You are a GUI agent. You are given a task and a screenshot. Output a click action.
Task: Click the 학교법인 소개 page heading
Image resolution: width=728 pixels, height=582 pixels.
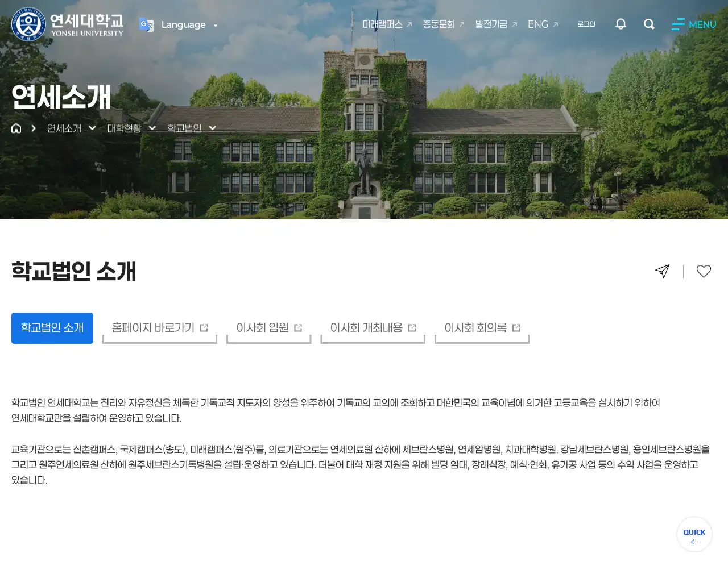74,271
